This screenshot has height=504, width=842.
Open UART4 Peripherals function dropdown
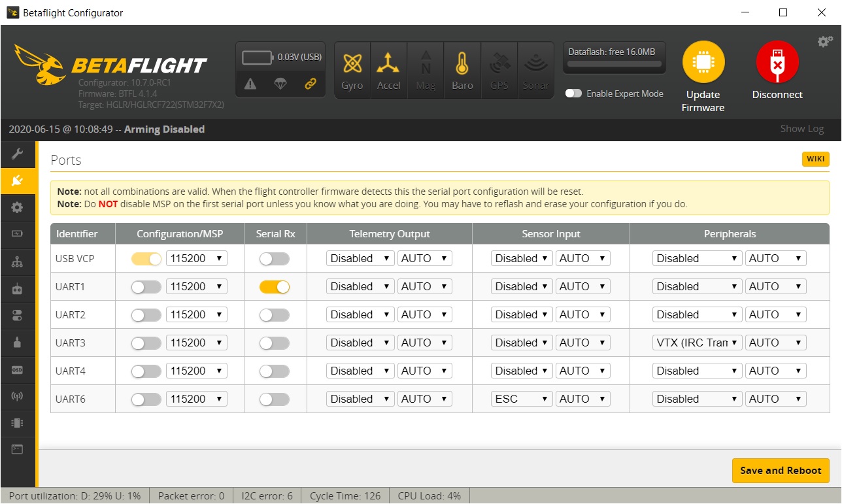click(697, 371)
